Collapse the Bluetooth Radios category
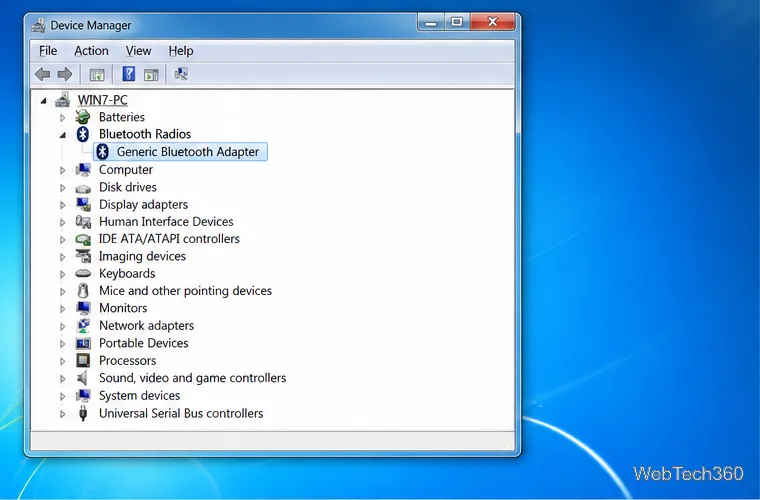760x500 pixels. (63, 135)
